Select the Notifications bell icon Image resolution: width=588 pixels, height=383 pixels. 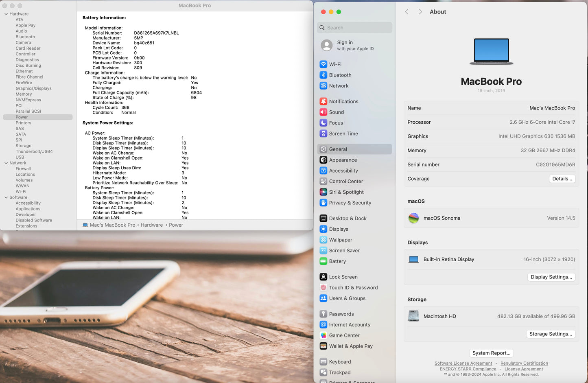click(x=323, y=101)
